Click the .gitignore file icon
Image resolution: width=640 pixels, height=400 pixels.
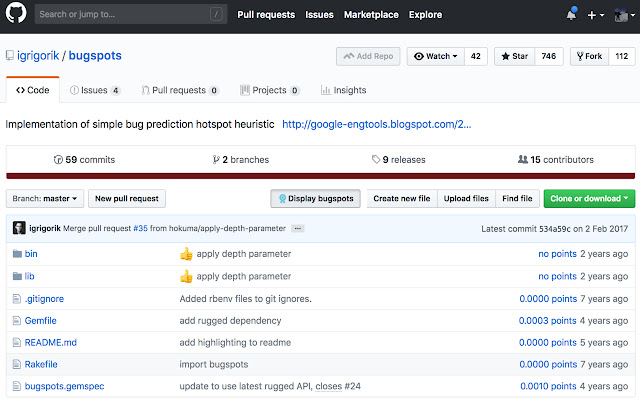tap(17, 299)
